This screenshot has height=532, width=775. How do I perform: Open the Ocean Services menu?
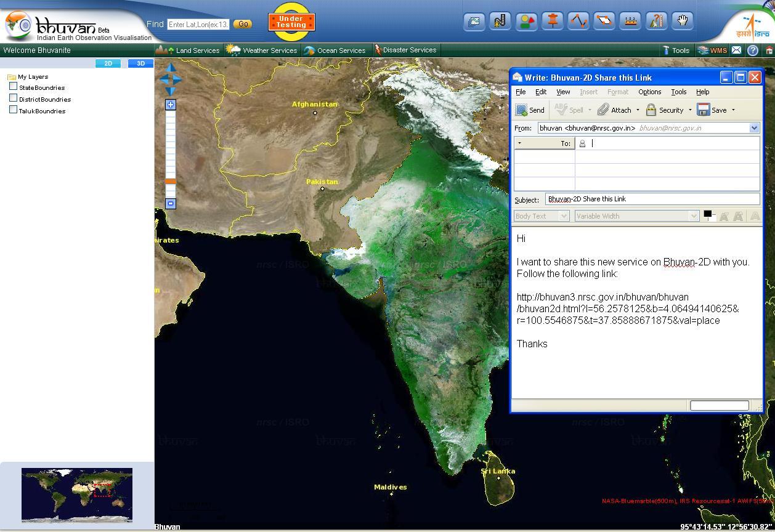(x=335, y=50)
